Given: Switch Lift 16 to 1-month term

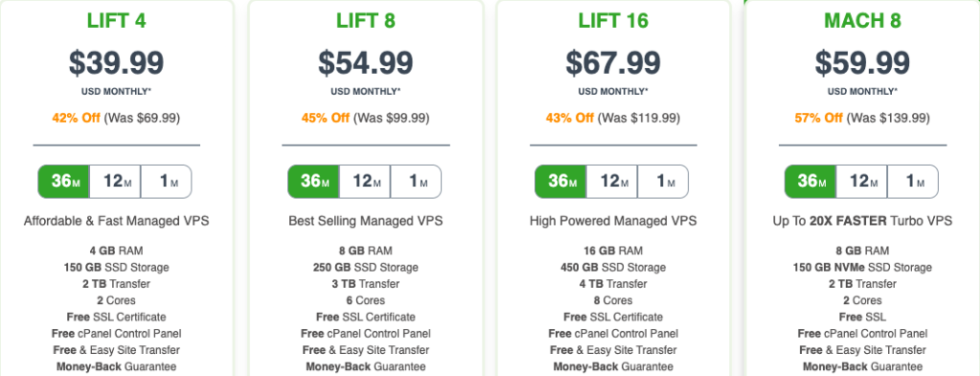Looking at the screenshot, I should 663,182.
